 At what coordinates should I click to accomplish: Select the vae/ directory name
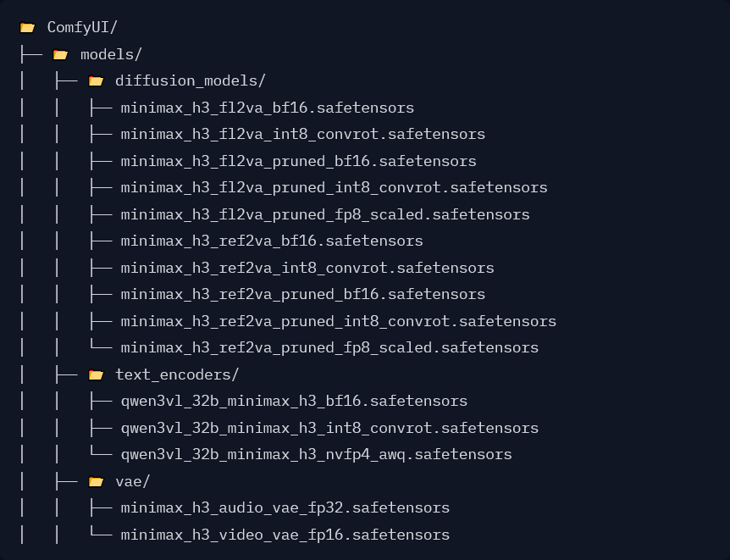(133, 481)
